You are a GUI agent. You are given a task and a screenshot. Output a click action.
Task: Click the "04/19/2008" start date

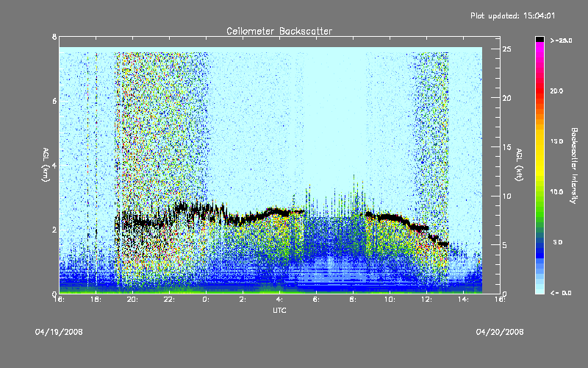(59, 332)
